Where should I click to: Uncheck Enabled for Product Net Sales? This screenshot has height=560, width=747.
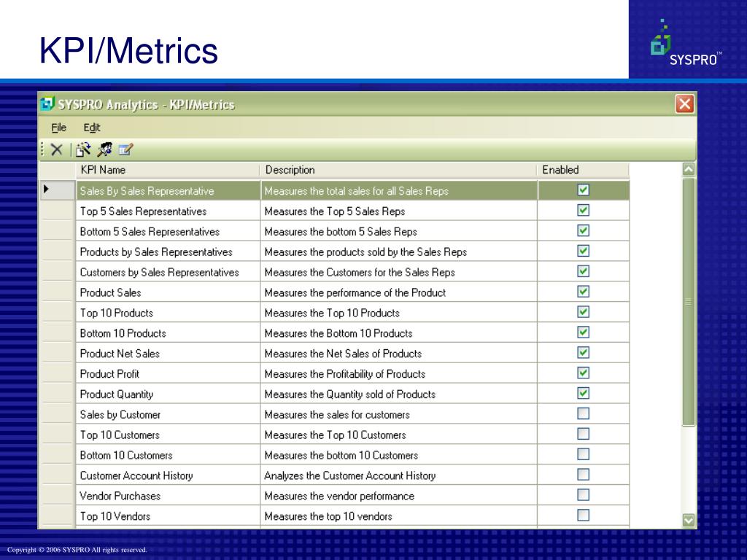pyautogui.click(x=583, y=352)
